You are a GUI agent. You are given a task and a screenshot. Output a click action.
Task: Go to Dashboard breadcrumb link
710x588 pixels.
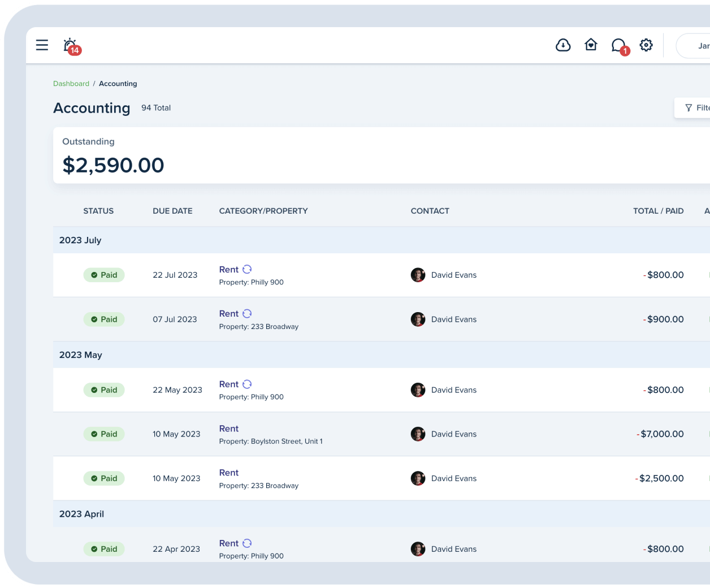tap(71, 84)
